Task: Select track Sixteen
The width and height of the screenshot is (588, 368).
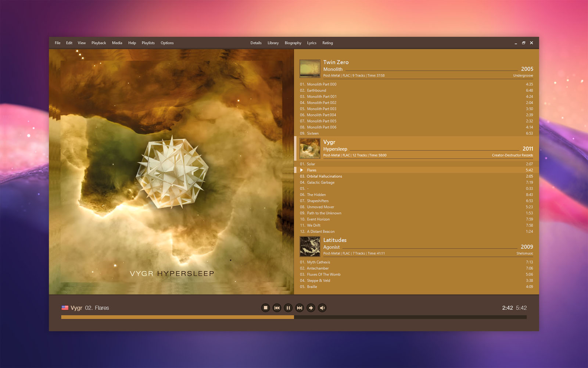Action: coord(416,133)
